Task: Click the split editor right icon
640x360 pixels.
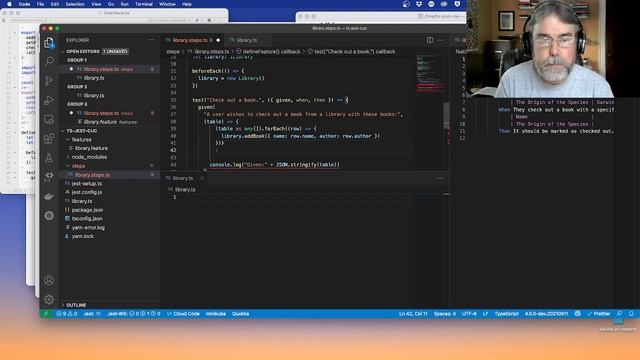Action: [x=430, y=40]
